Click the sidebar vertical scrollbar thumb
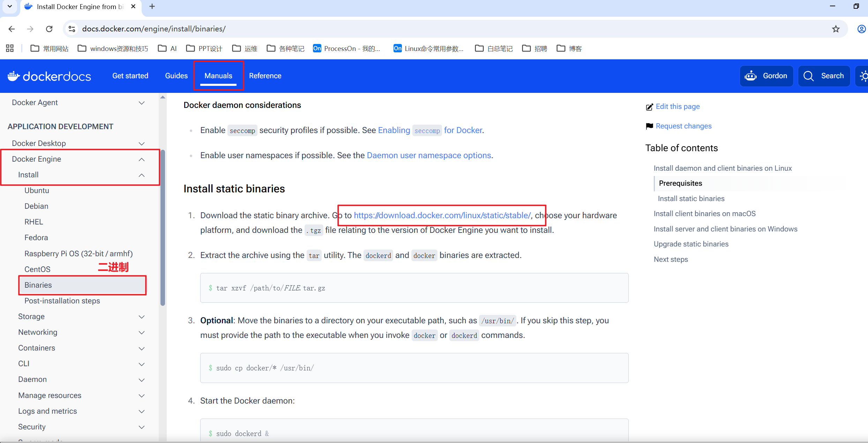This screenshot has height=443, width=868. click(163, 228)
